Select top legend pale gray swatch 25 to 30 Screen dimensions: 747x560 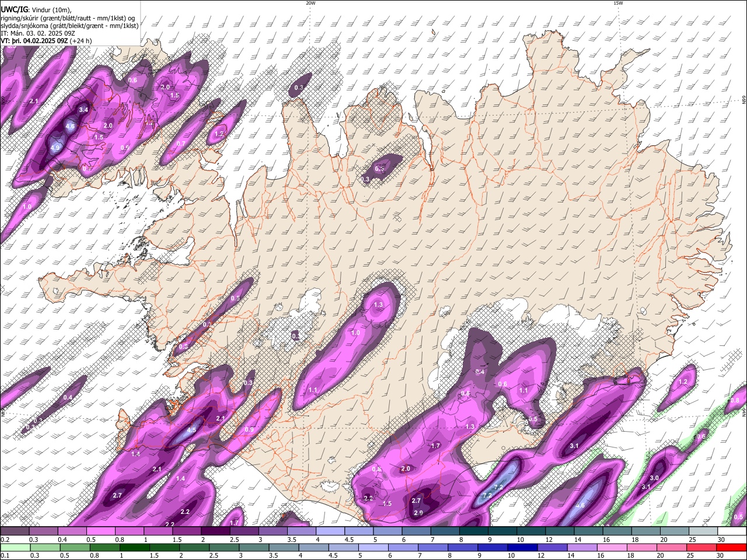point(704,531)
